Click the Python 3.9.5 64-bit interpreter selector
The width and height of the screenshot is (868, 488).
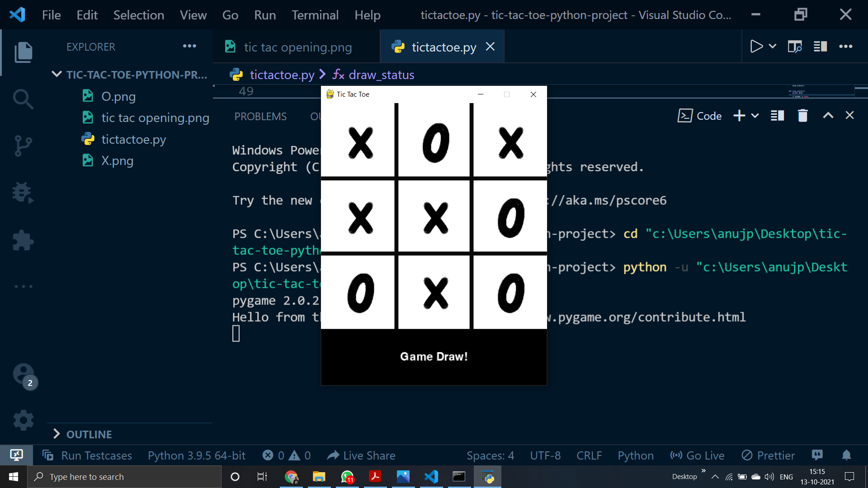click(196, 455)
